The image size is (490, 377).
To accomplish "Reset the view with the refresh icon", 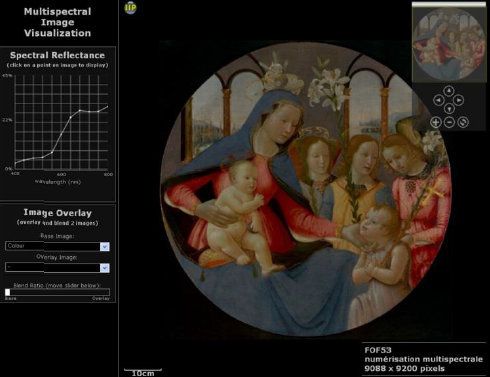I will pyautogui.click(x=463, y=122).
